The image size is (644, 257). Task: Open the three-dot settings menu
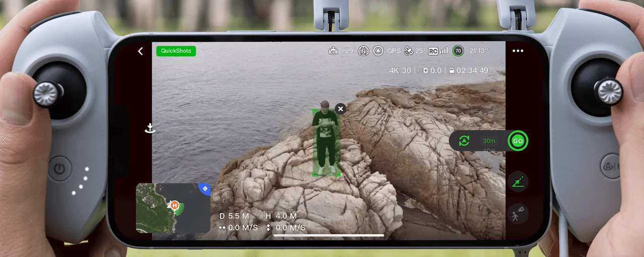point(518,51)
